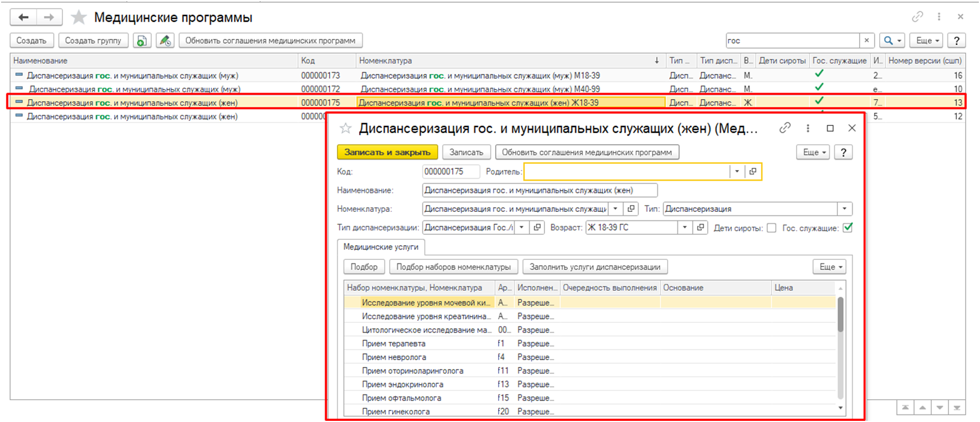The width and height of the screenshot is (980, 422).
Task: Copy link using the chain icon in the dialog
Action: pos(785,128)
